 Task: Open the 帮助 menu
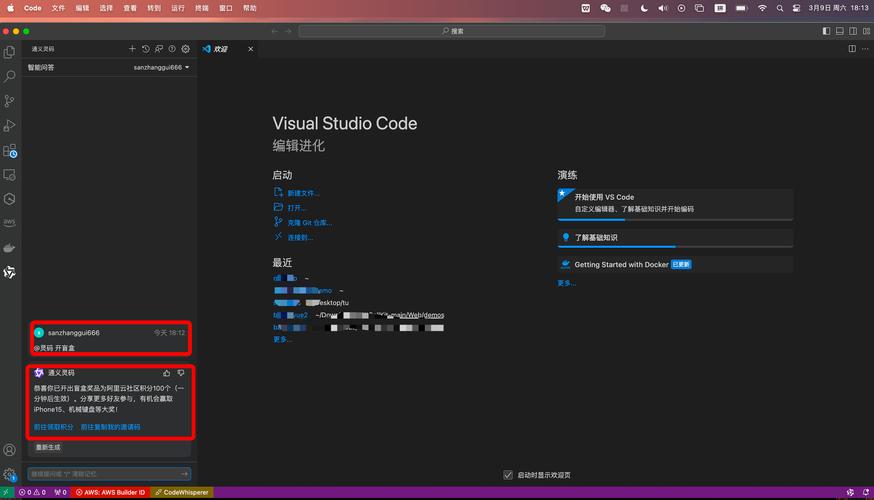click(x=250, y=8)
